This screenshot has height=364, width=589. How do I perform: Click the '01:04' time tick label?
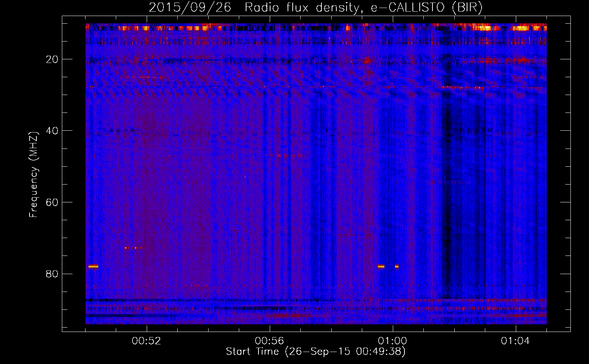(x=515, y=341)
